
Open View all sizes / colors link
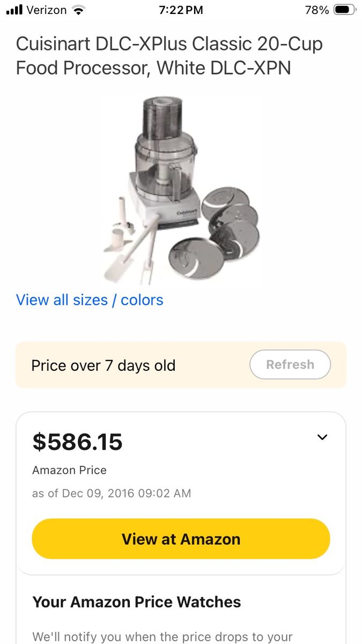tap(90, 299)
